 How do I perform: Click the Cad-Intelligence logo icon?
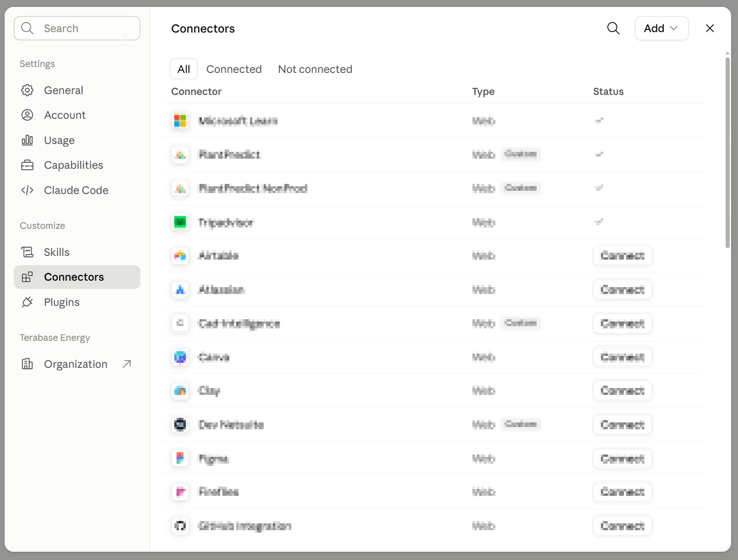180,323
